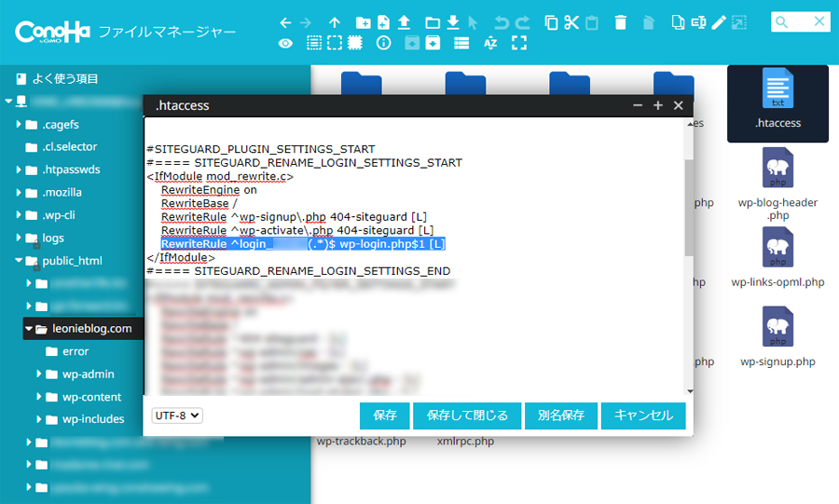Click the 別名保存 save-as button

click(561, 415)
